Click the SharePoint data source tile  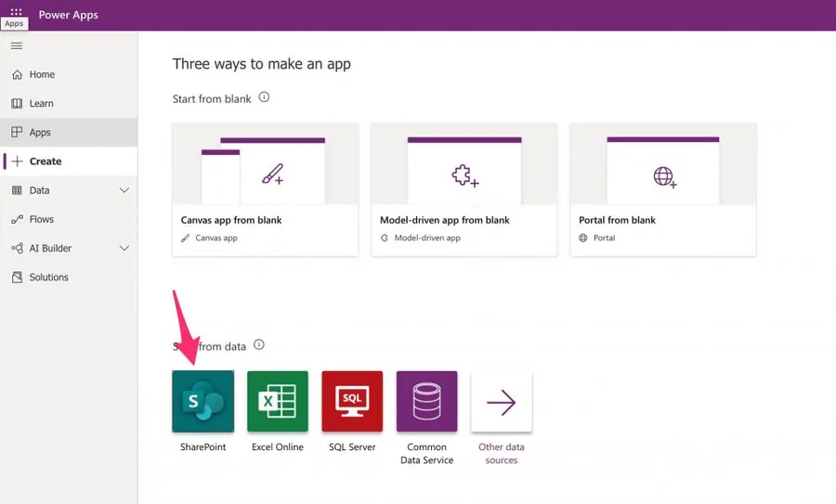click(202, 402)
